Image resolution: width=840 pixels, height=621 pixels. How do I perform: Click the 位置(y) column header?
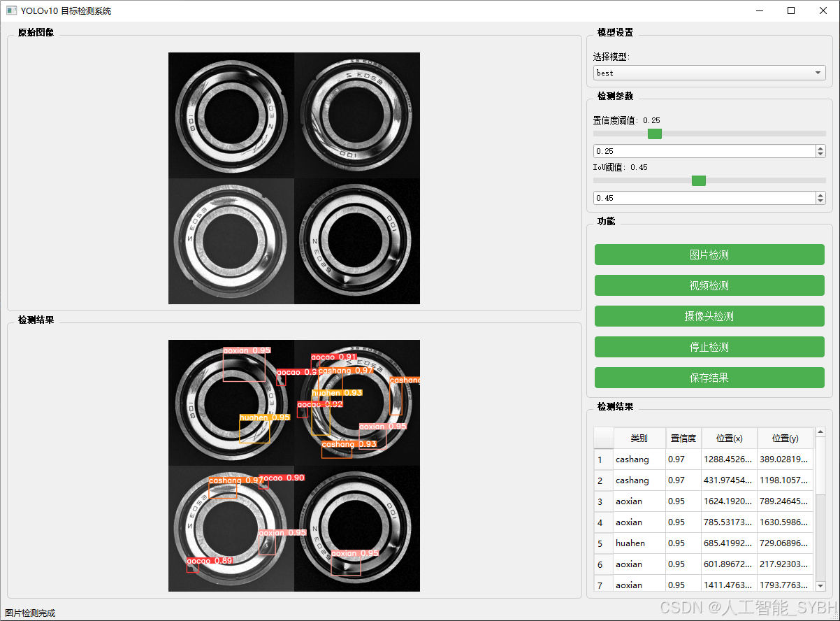click(785, 438)
